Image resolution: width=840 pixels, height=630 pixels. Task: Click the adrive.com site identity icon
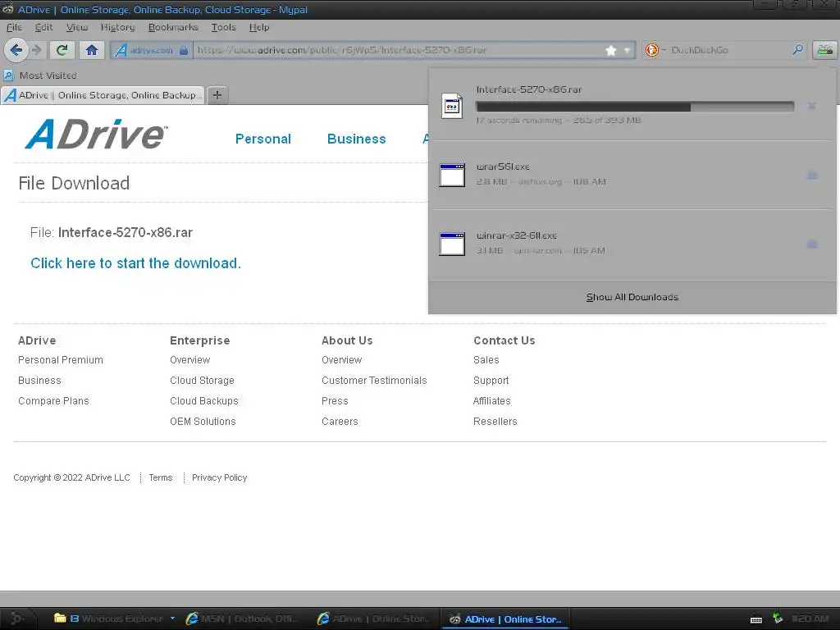click(151, 50)
